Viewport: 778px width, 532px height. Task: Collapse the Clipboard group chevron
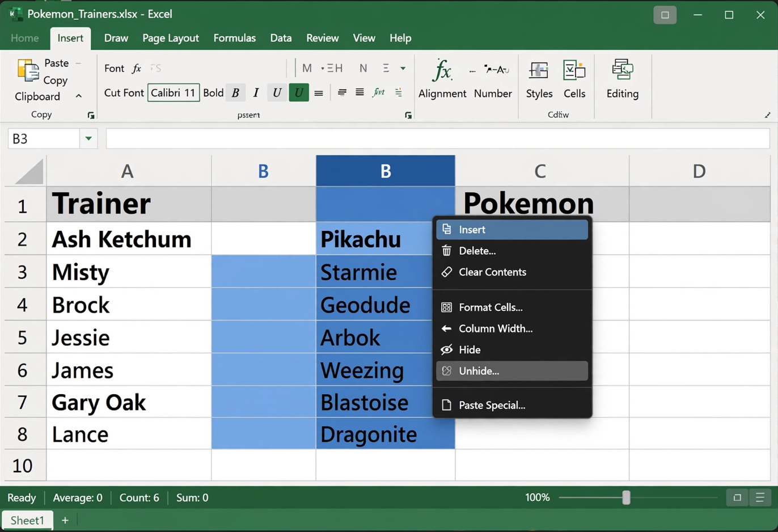[79, 96]
